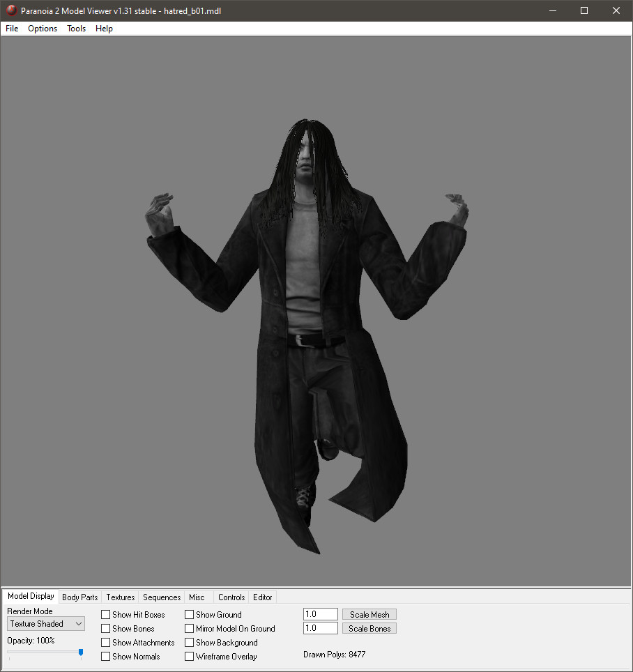
Task: Maximize the Model Viewer window
Action: [x=584, y=10]
